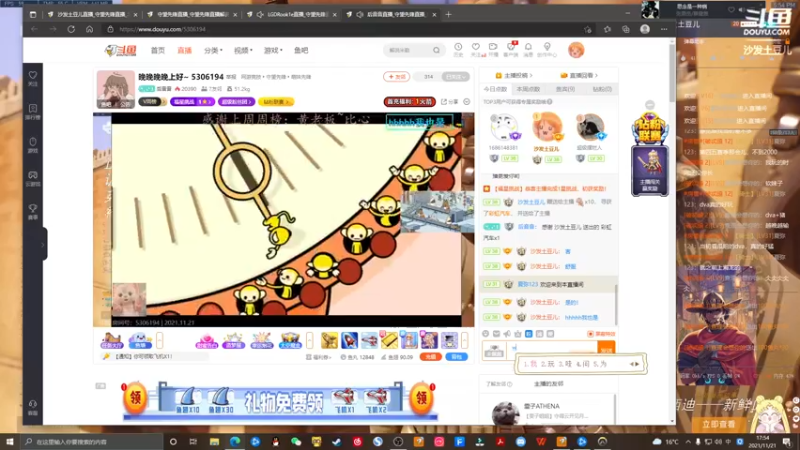Click the yellow 钻粉联赛 badge
800x450 pixels.
click(276, 102)
